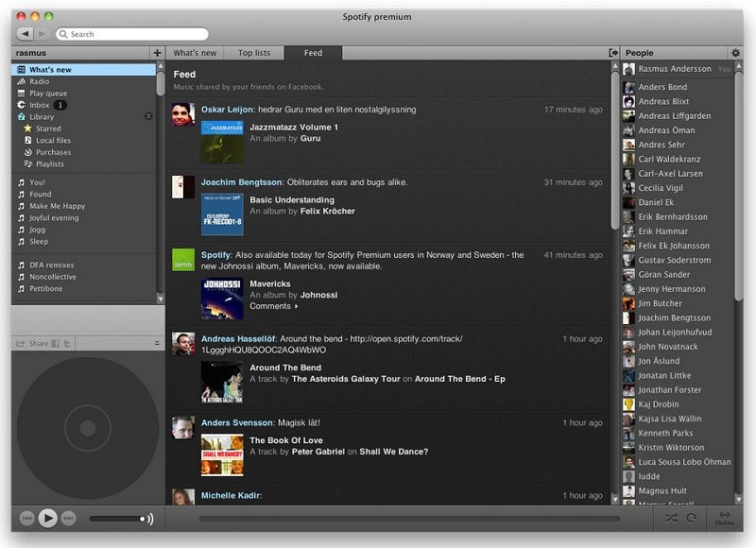Switch to the Top lists tab
This screenshot has width=756, height=548.
click(x=253, y=53)
